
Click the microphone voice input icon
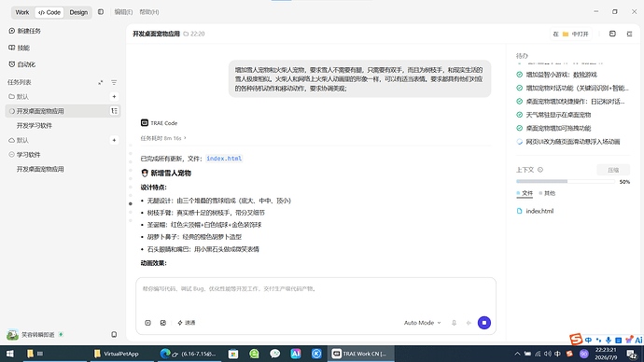[454, 323]
